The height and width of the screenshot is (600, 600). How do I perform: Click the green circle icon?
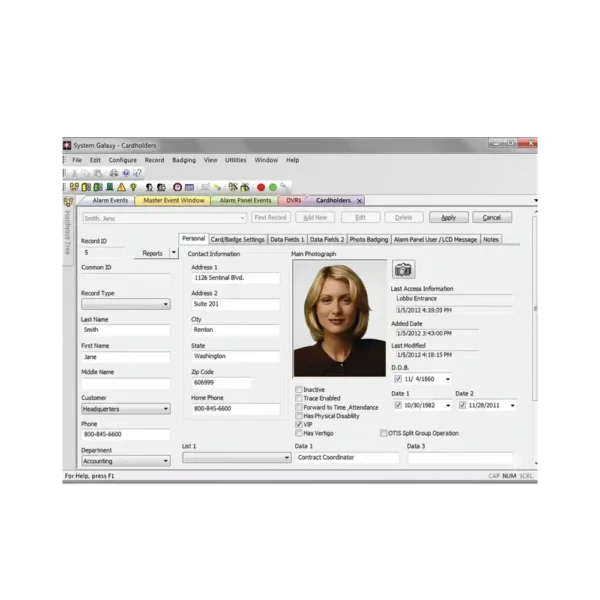(273, 187)
